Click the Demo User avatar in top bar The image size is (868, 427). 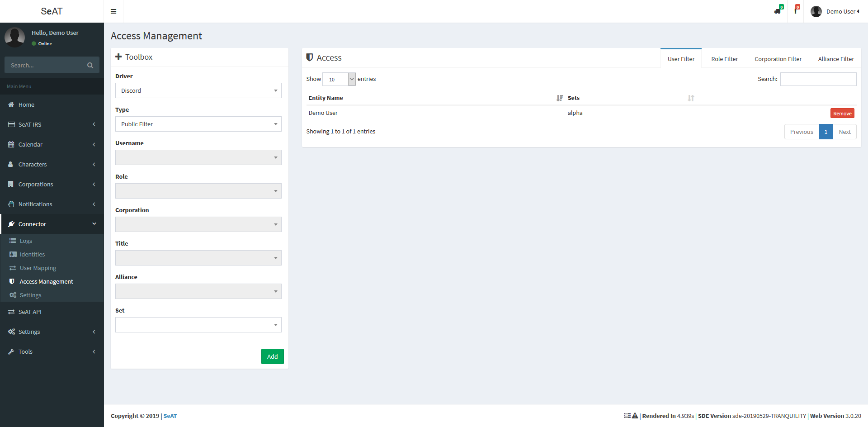[x=816, y=11]
